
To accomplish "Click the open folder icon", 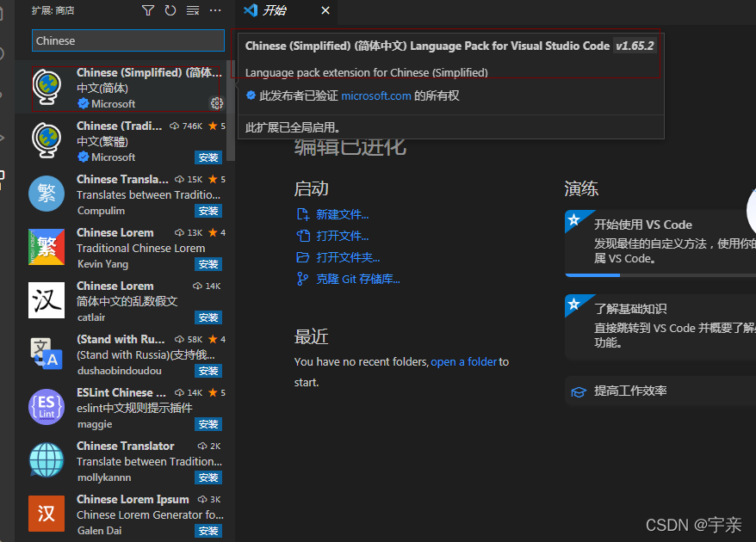I will pos(303,257).
